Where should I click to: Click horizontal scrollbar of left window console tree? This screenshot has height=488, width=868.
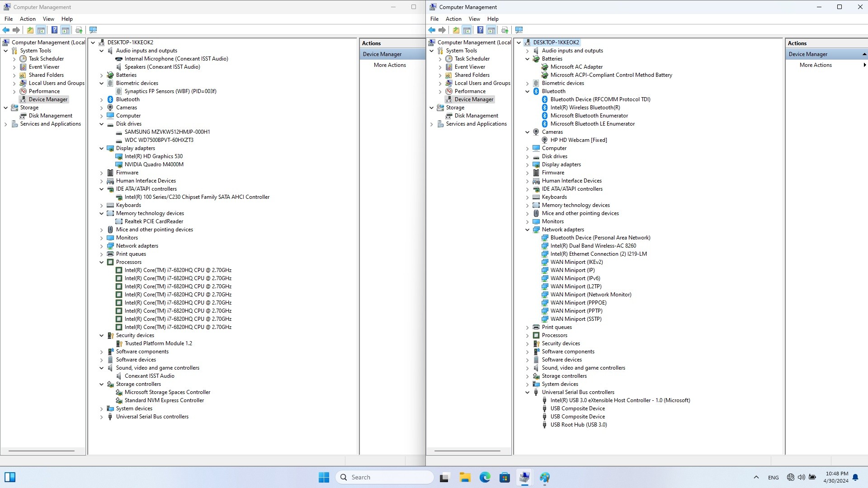[42, 450]
